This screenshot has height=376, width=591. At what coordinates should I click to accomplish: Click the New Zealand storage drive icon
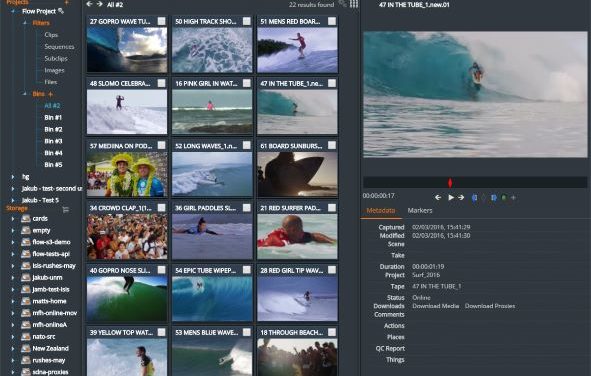(26, 348)
